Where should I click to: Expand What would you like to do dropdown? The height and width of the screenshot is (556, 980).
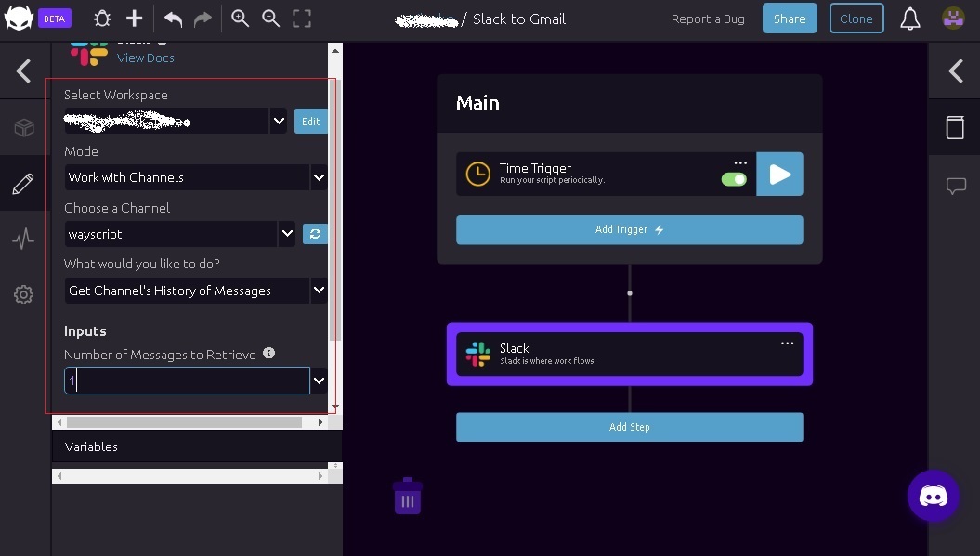coord(319,291)
